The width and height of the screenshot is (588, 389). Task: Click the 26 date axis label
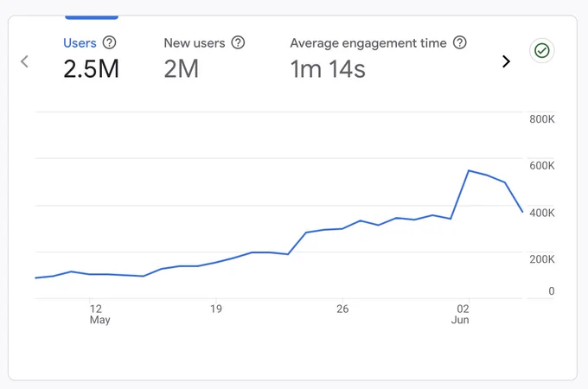342,309
